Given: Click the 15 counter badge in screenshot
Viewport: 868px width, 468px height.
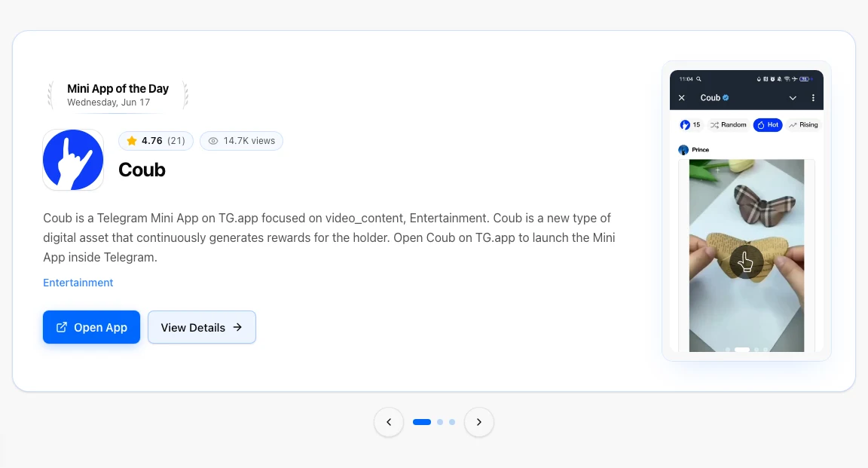Looking at the screenshot, I should [x=690, y=125].
